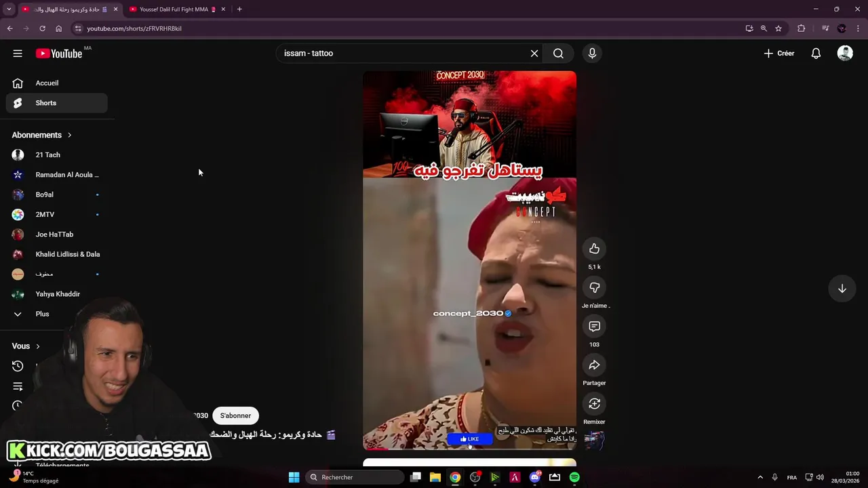Close the Youssef Dalil Full Fight tab
This screenshot has height=488, width=868.
223,9
